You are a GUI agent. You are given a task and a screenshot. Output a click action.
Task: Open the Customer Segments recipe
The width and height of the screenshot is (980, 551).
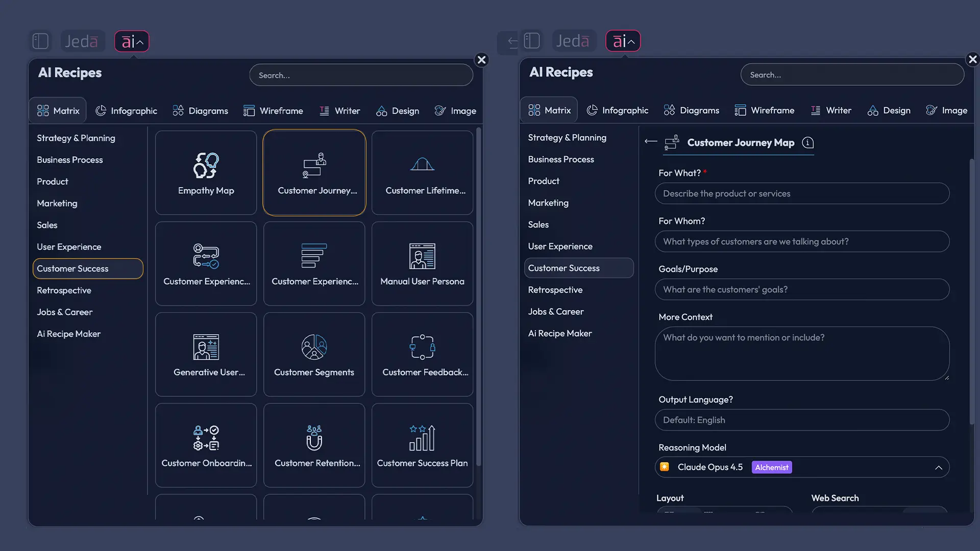[314, 354]
